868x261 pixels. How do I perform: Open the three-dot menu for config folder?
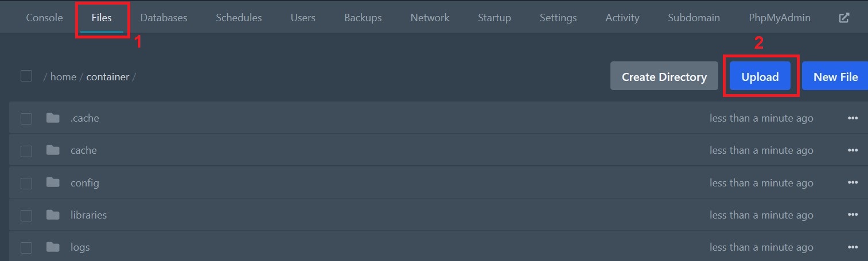click(x=853, y=182)
